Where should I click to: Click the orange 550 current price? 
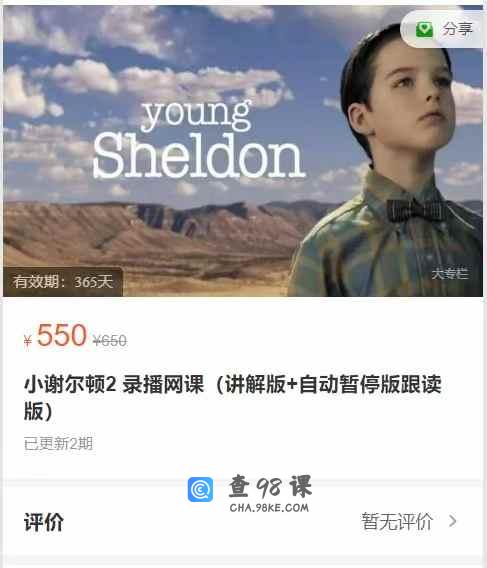pyautogui.click(x=62, y=335)
